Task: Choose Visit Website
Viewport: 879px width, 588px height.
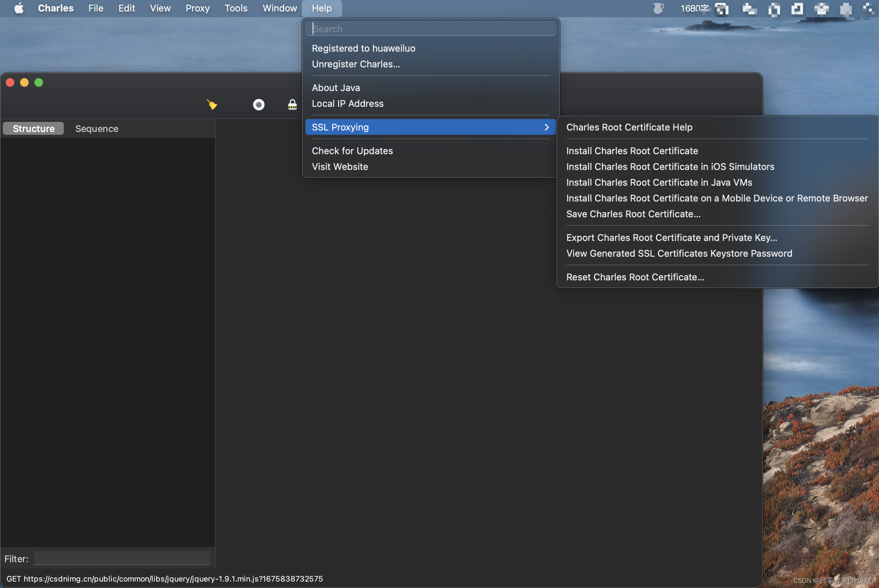Action: click(431, 166)
